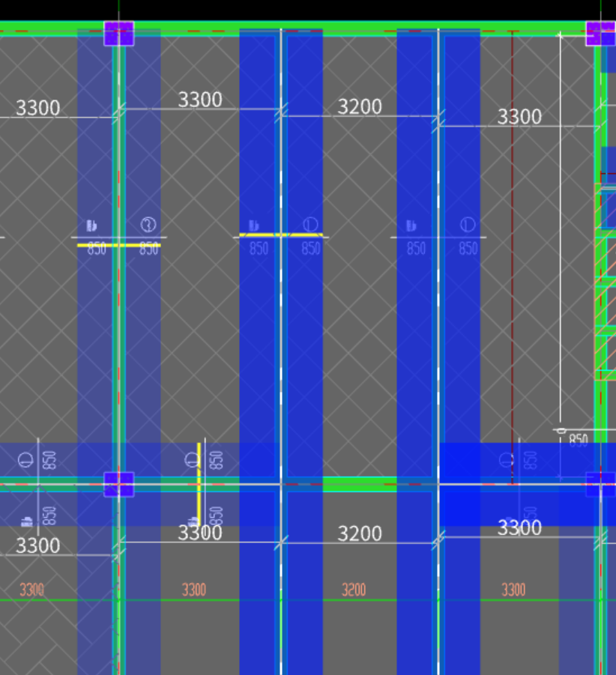Select yellow line crossing the green vertical wall
The image size is (616, 675).
click(x=119, y=246)
